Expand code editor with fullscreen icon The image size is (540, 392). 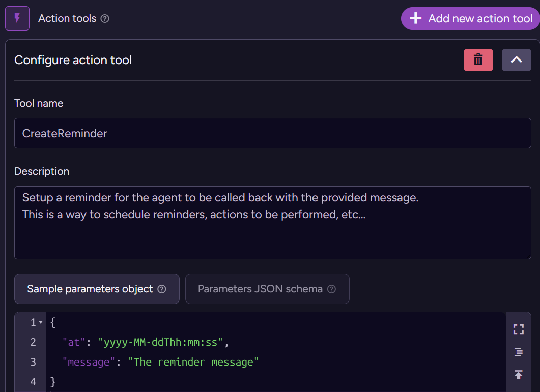(518, 329)
